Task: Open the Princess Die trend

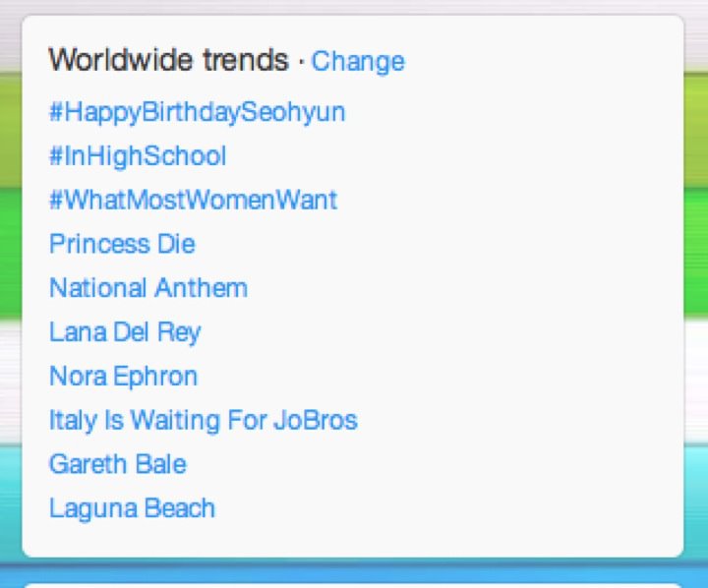Action: click(x=122, y=244)
